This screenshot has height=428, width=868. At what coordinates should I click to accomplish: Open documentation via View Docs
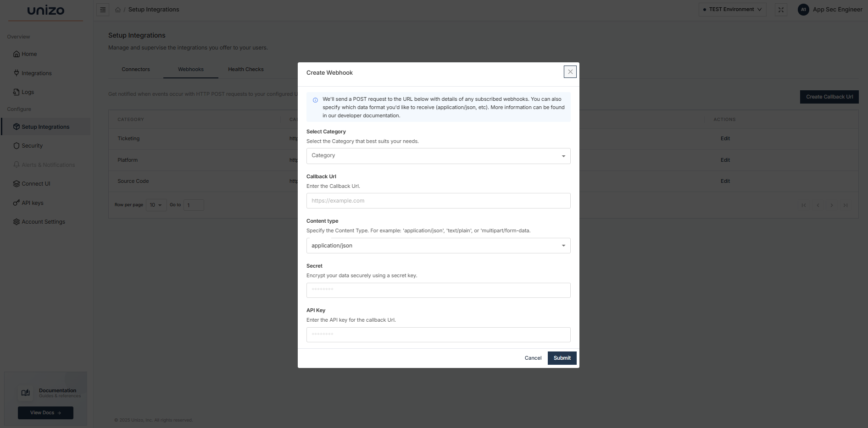(45, 412)
